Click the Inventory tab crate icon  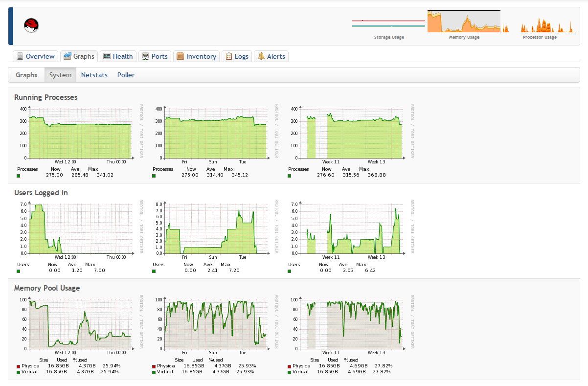pyautogui.click(x=181, y=56)
